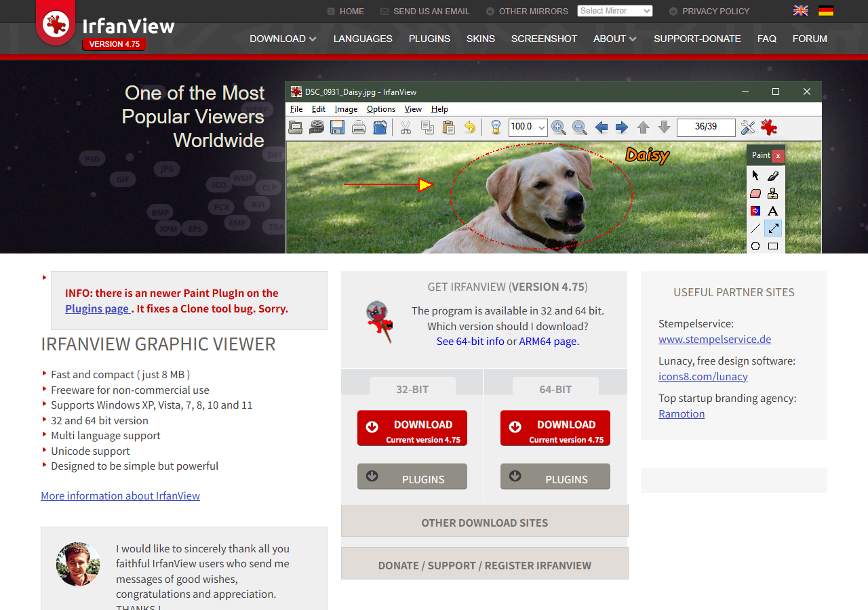Click PLUGINS button under 32-BIT

412,476
